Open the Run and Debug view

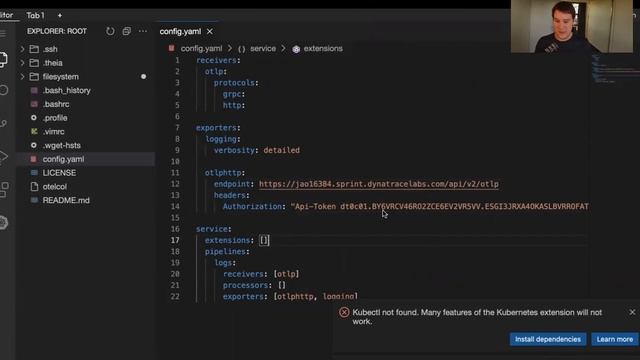4,156
